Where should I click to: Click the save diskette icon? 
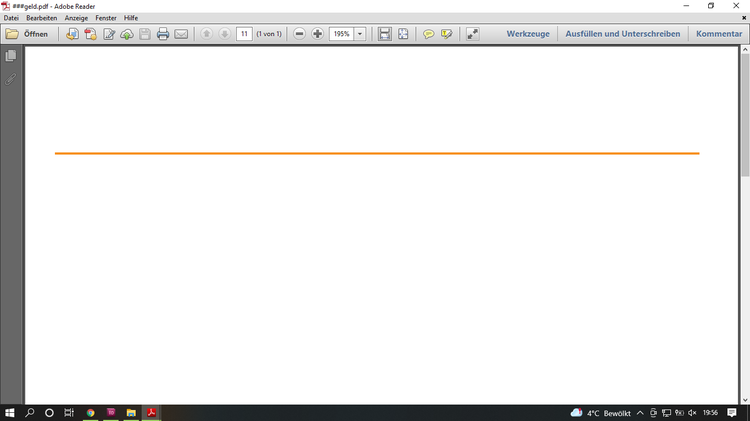145,34
